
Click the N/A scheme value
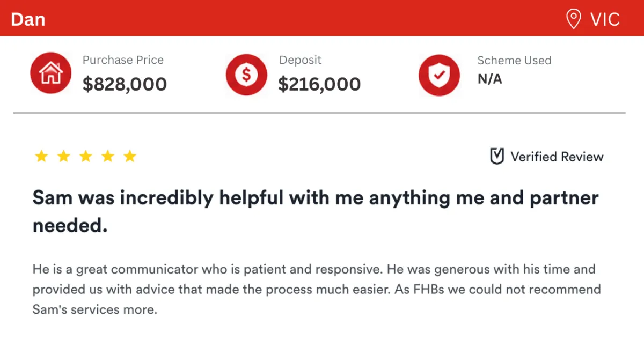click(490, 79)
